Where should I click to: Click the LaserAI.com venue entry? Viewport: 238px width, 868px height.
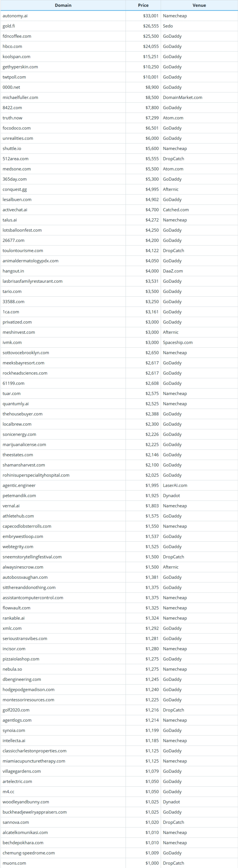tap(175, 485)
